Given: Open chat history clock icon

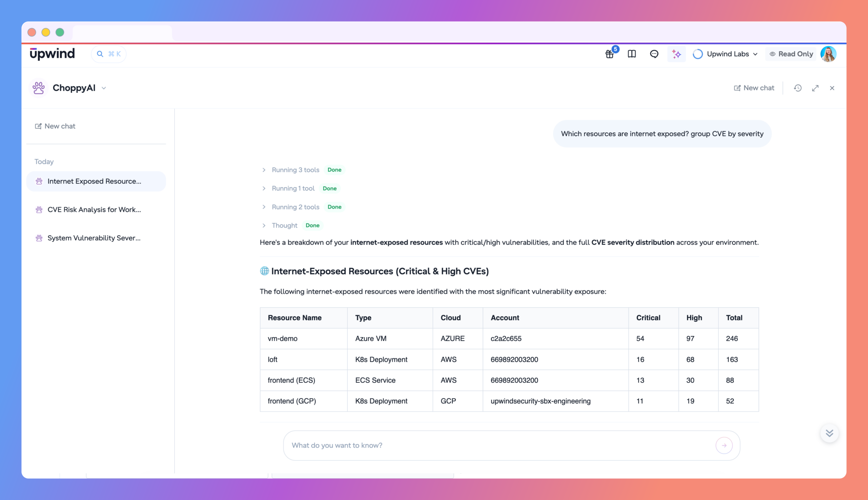Looking at the screenshot, I should (797, 88).
